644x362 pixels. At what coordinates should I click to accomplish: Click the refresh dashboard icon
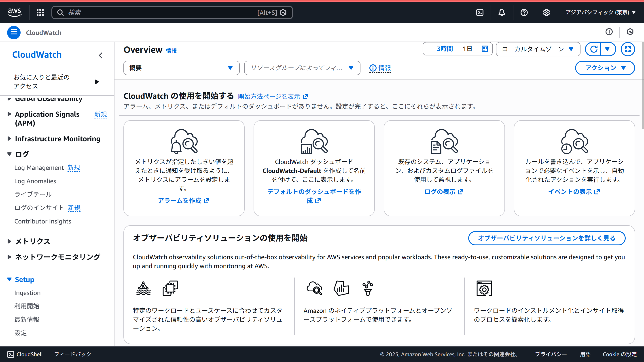(594, 49)
